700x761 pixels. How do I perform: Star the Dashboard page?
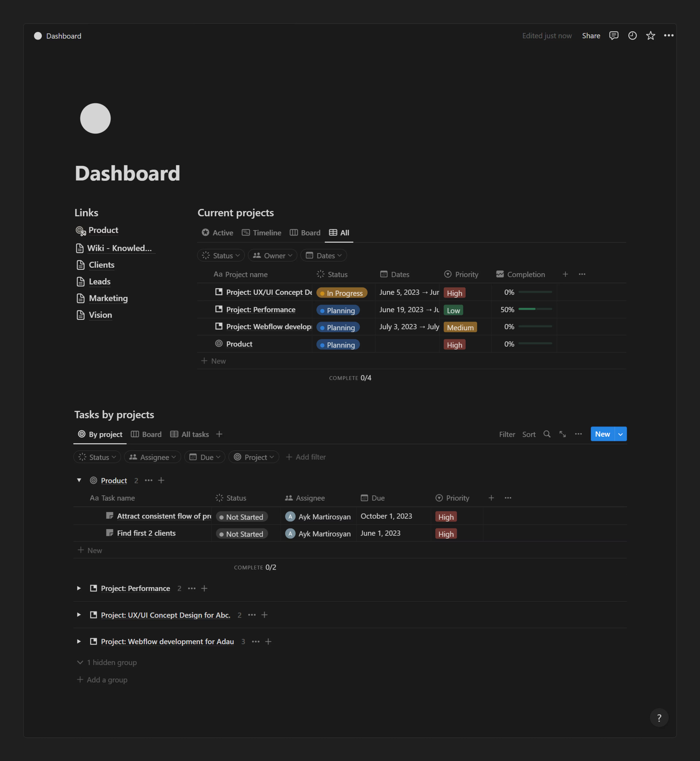(650, 36)
